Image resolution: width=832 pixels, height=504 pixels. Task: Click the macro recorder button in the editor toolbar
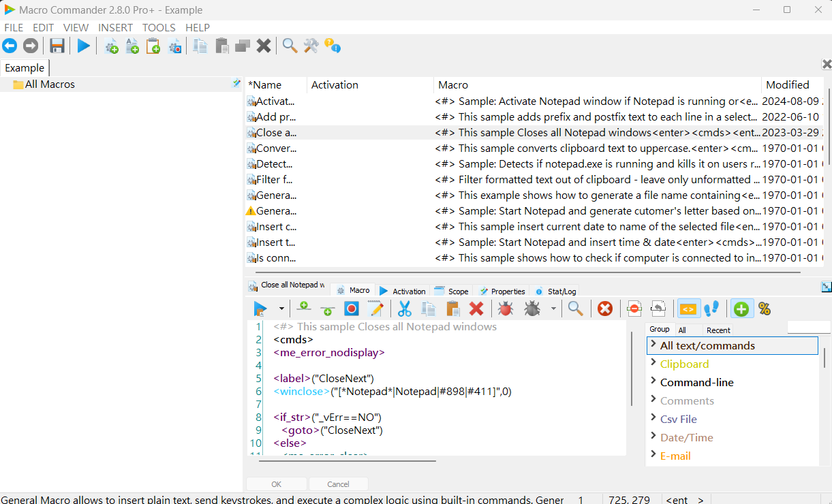tap(351, 309)
